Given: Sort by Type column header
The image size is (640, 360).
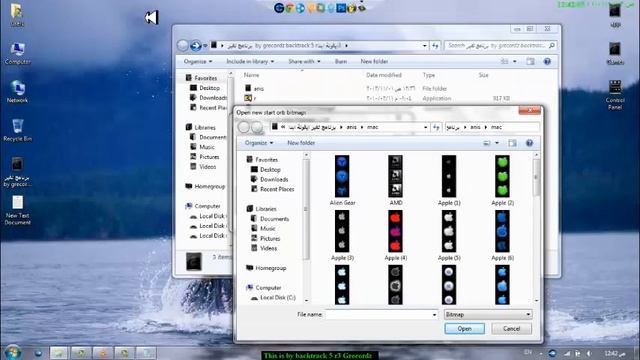Looking at the screenshot, I should (429, 75).
